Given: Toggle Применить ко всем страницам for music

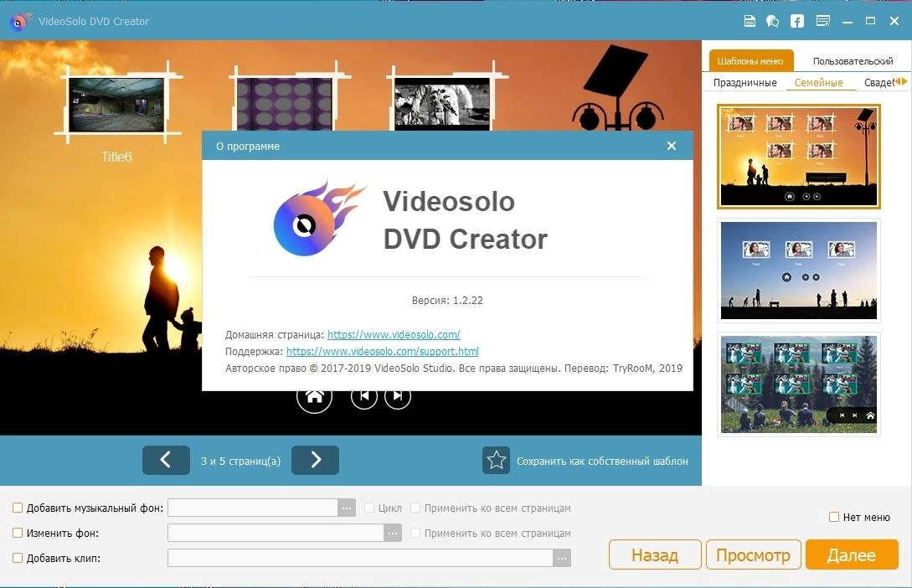Looking at the screenshot, I should tap(415, 508).
